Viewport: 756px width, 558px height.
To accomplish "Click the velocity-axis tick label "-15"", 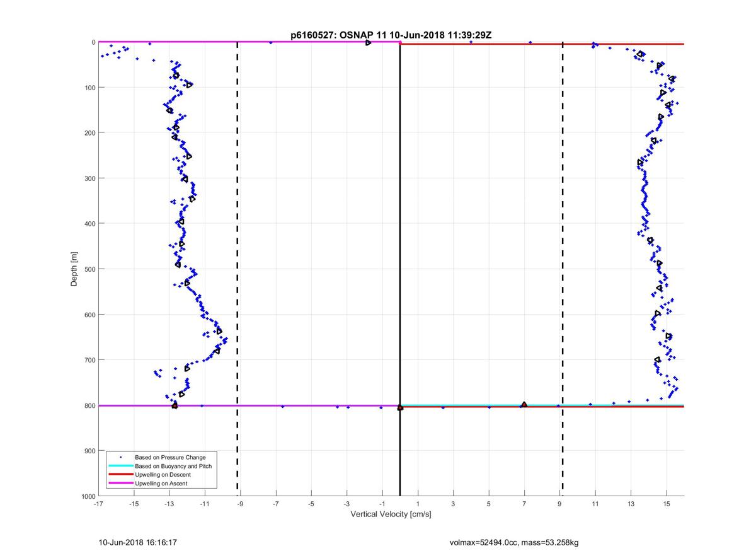I will (134, 504).
